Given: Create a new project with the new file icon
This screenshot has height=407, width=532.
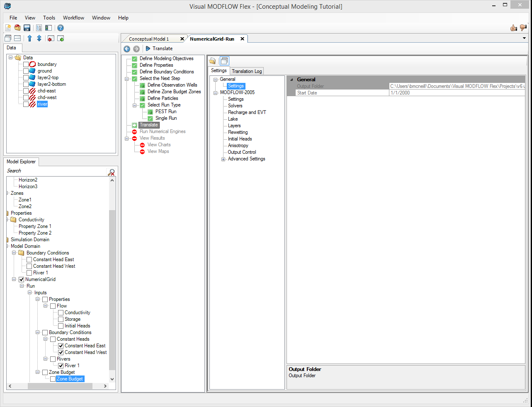Looking at the screenshot, I should pos(7,27).
